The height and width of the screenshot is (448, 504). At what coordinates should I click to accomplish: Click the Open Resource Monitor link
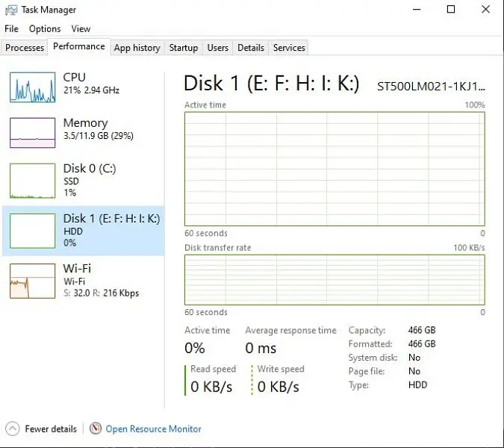coord(153,429)
